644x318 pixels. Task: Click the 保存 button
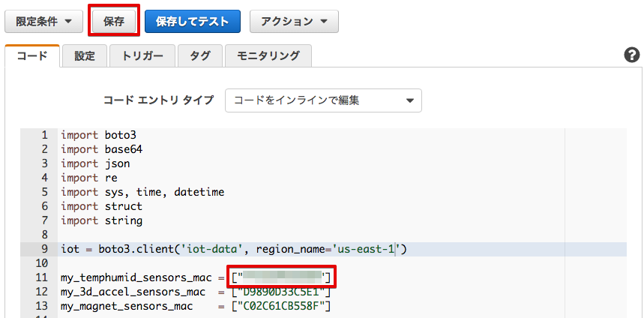pyautogui.click(x=114, y=21)
